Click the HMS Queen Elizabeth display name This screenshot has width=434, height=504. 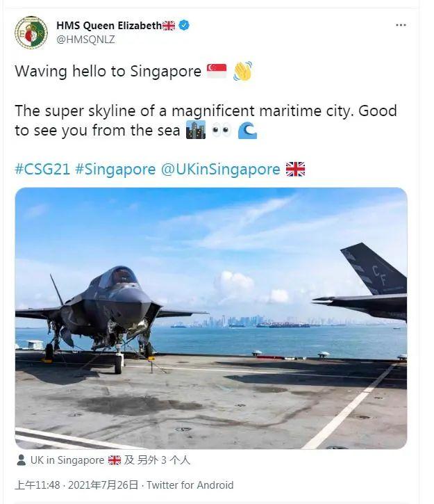pyautogui.click(x=109, y=26)
